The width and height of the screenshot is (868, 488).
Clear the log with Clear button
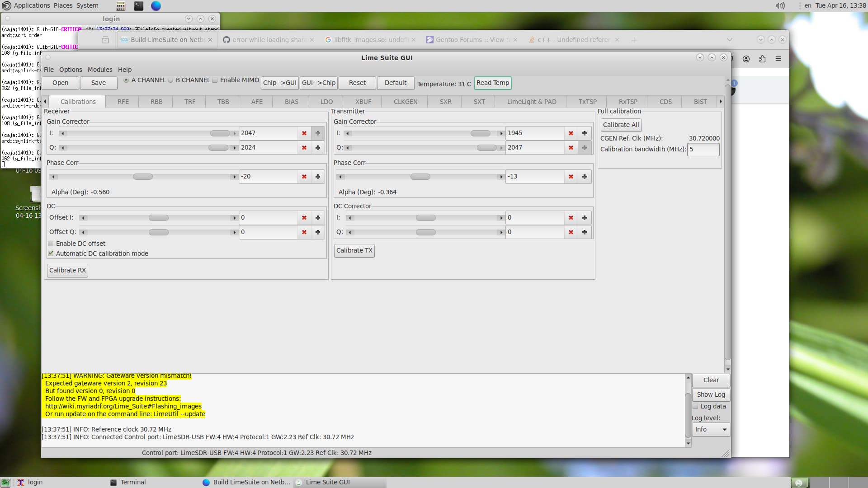click(711, 380)
